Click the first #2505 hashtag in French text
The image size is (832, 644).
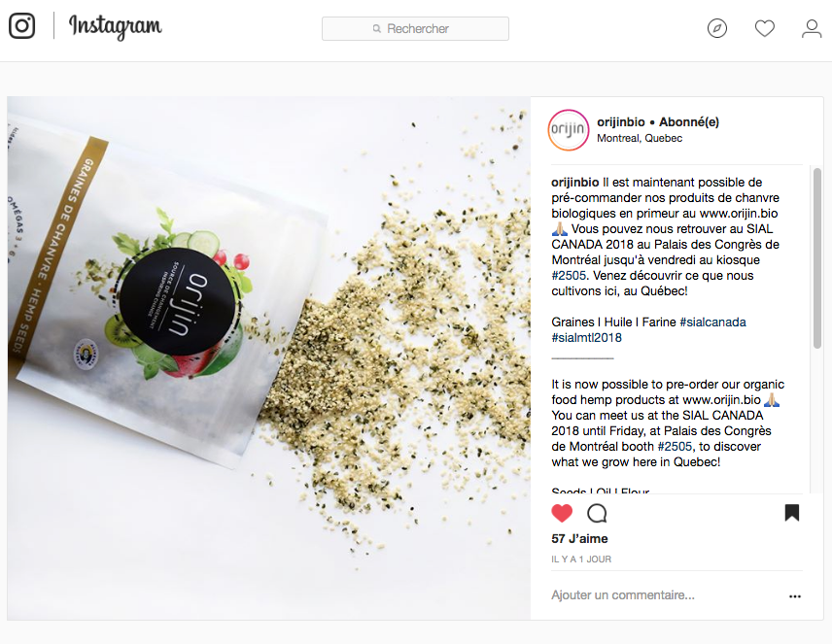pos(569,275)
